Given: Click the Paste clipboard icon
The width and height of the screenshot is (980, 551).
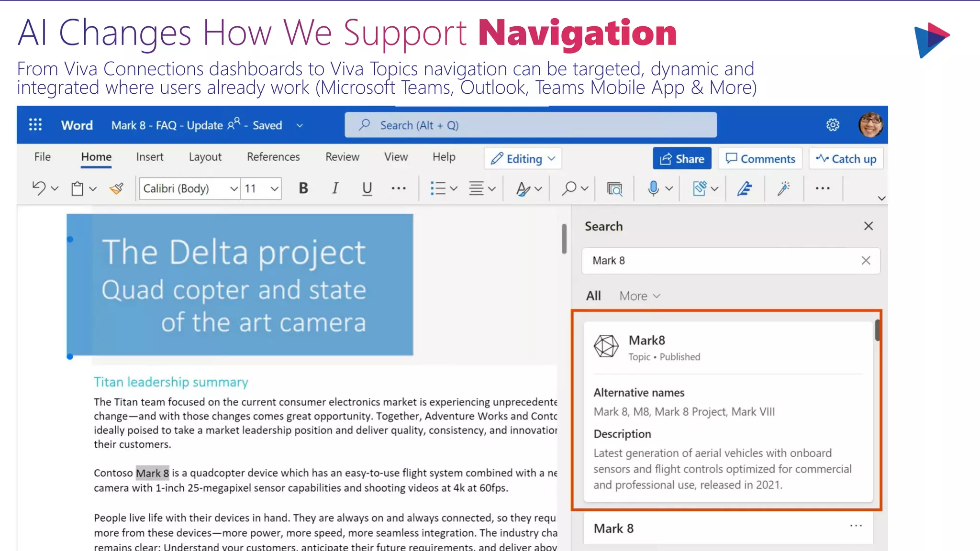Looking at the screenshot, I should [77, 188].
